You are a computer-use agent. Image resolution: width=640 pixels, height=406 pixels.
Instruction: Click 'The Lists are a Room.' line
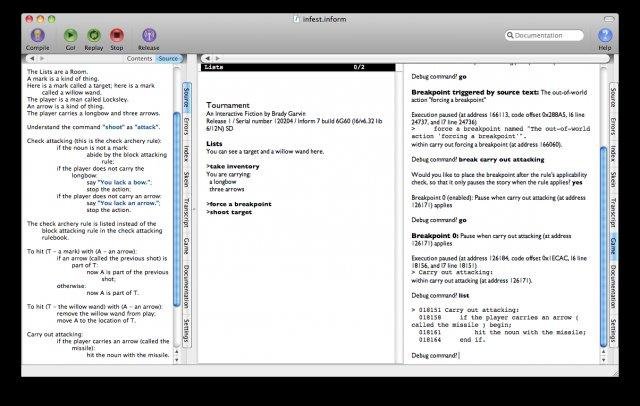pos(57,72)
